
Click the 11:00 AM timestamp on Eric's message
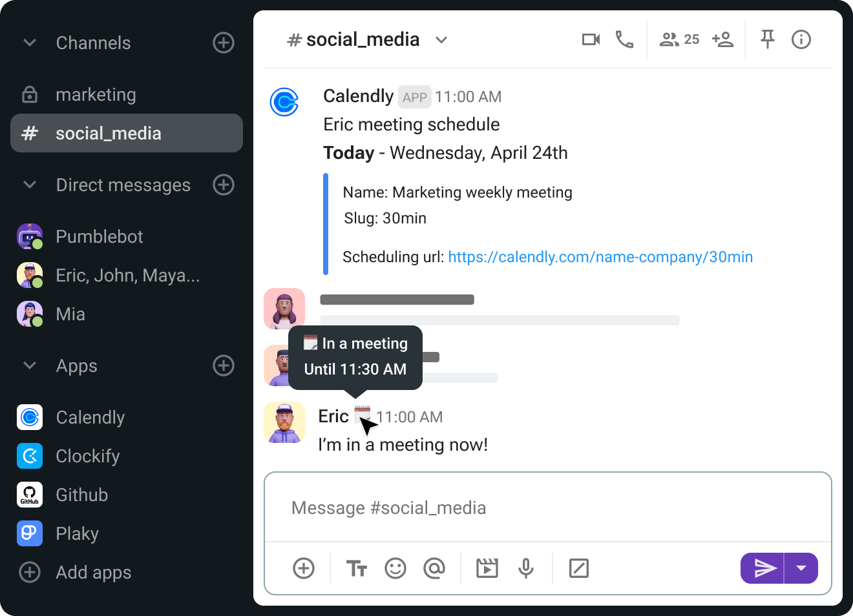pos(410,417)
